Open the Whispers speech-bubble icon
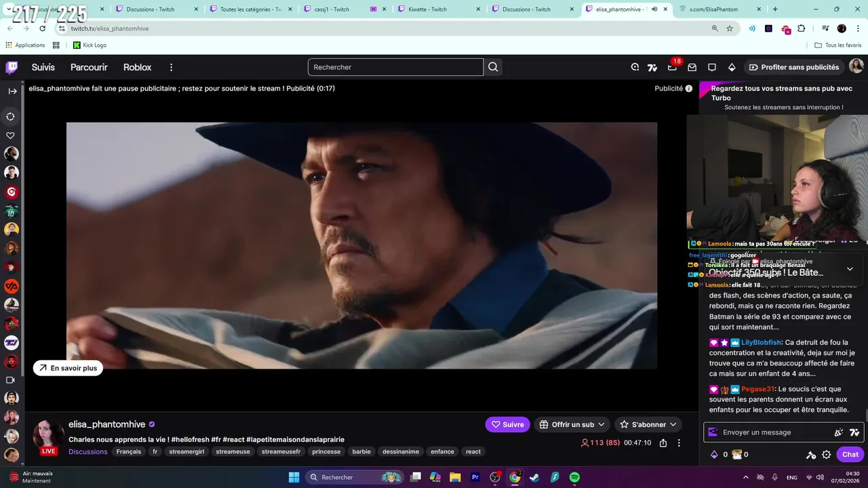The height and width of the screenshot is (488, 868). [711, 67]
